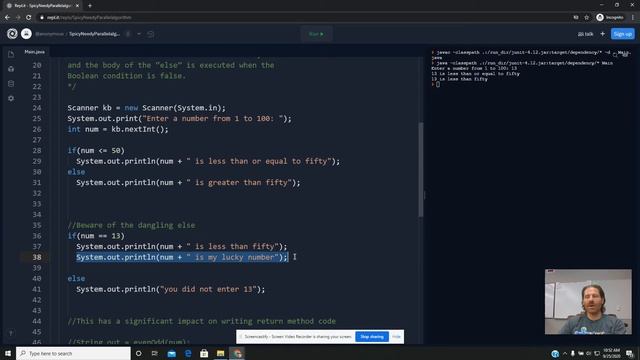Click the eye-slash icon in address bar

click(x=576, y=17)
